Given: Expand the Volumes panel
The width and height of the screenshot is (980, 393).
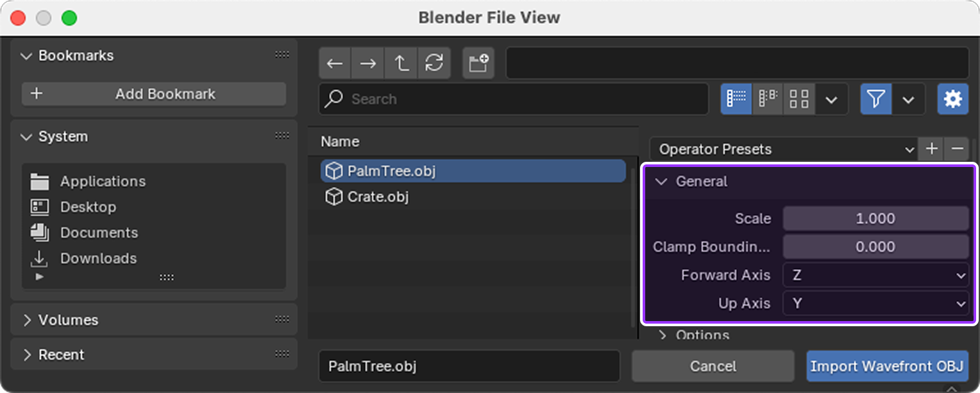Looking at the screenshot, I should point(27,320).
